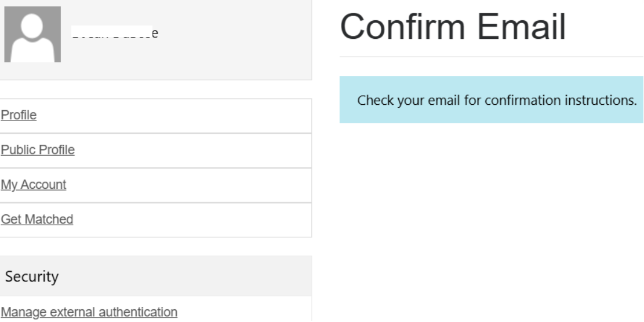Click the Confirm Email heading
This screenshot has height=322, width=644.
pyautogui.click(x=453, y=27)
